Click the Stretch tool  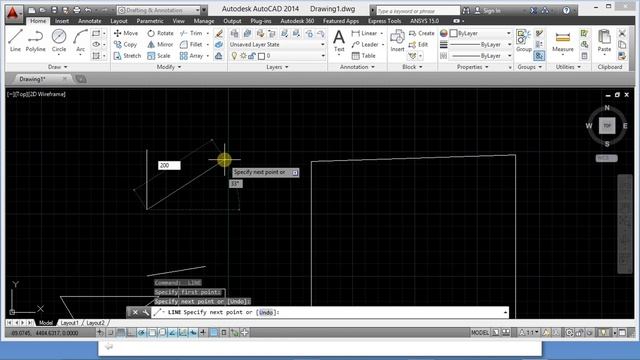[x=127, y=56]
